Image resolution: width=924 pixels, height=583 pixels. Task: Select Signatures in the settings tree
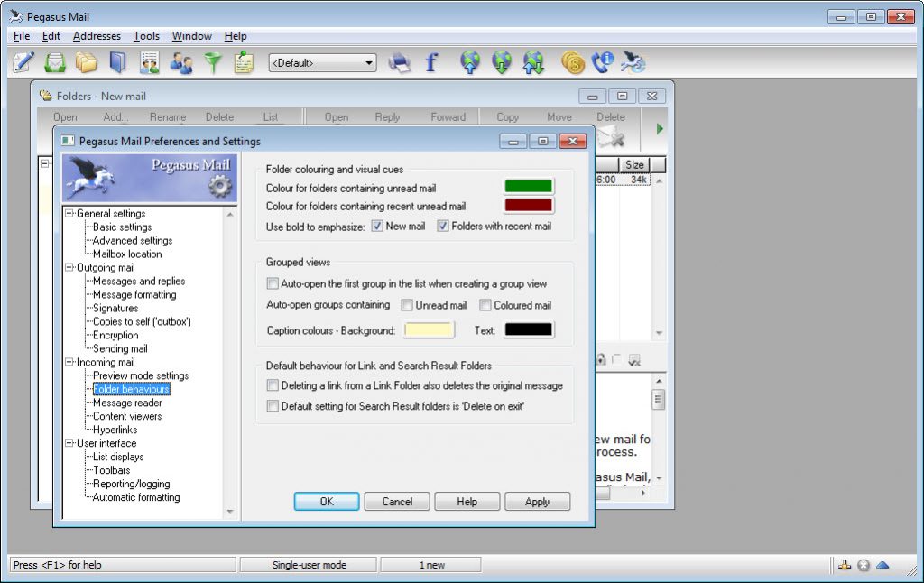coord(115,308)
